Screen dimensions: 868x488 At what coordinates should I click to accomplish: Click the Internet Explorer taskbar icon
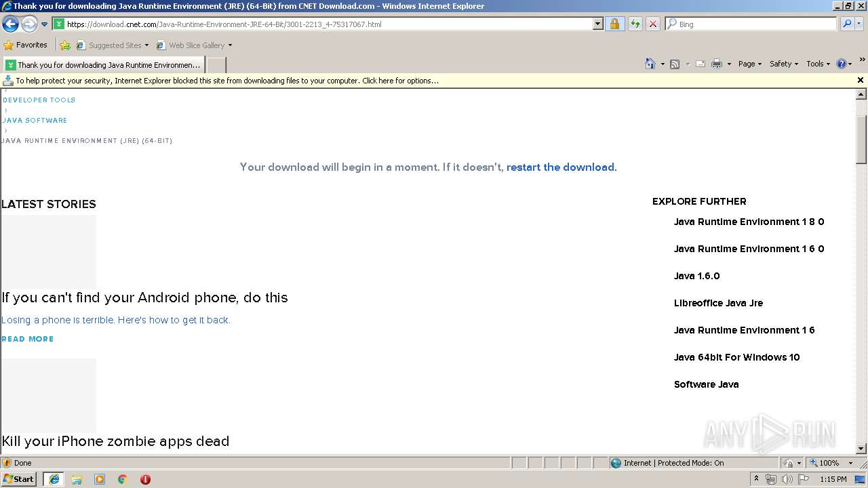pos(54,479)
